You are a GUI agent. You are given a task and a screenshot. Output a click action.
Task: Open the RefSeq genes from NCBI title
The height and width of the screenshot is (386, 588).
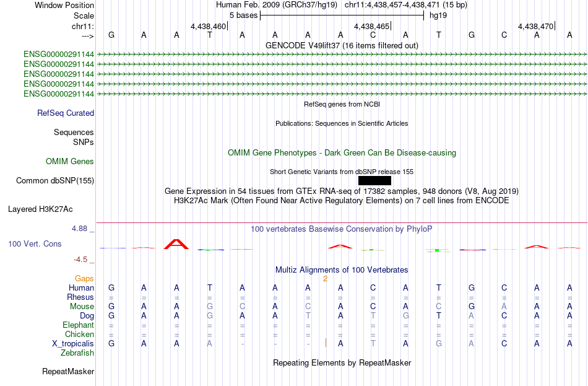tap(342, 104)
